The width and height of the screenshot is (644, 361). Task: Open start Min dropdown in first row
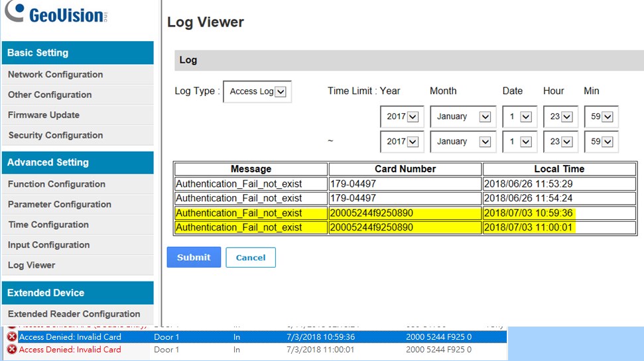[x=602, y=117]
